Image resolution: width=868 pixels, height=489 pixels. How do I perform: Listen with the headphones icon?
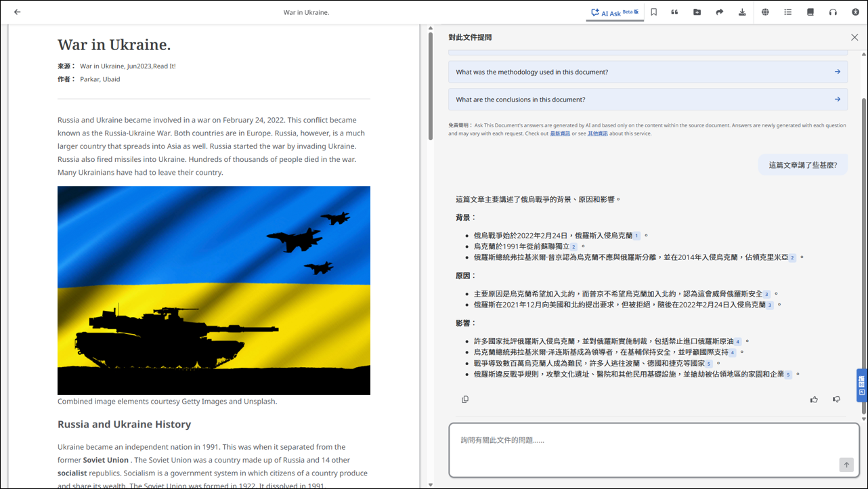[x=833, y=12]
